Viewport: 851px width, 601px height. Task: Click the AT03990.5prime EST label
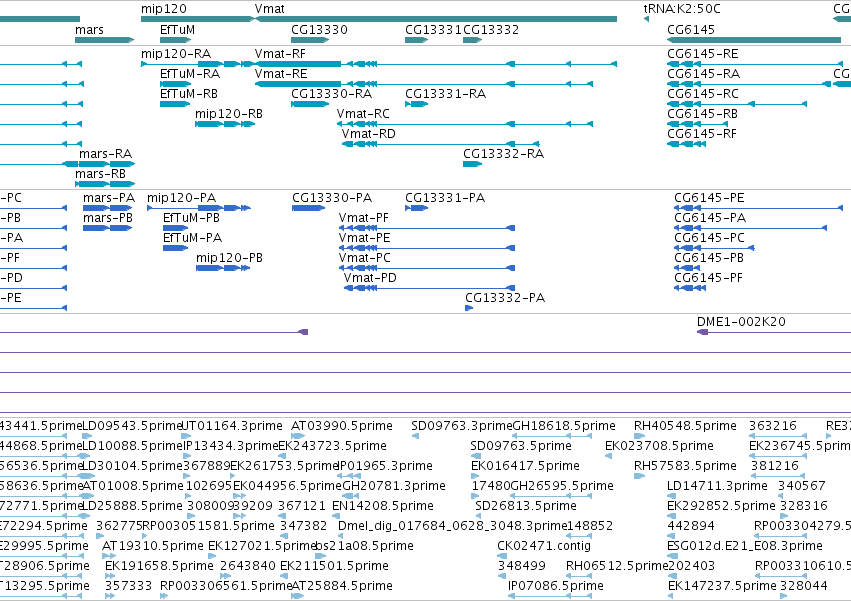[x=342, y=426]
